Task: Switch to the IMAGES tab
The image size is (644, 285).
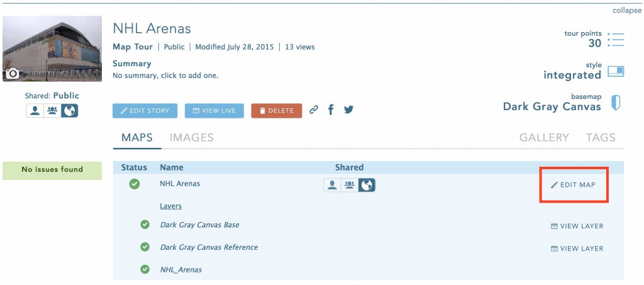Action: (x=191, y=138)
